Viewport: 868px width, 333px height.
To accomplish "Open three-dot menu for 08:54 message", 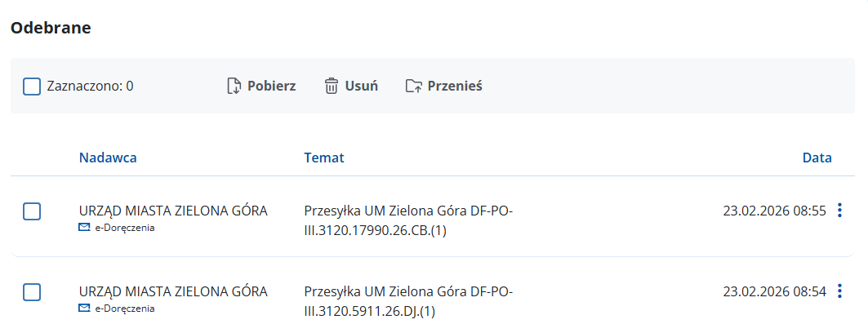I will [x=840, y=291].
